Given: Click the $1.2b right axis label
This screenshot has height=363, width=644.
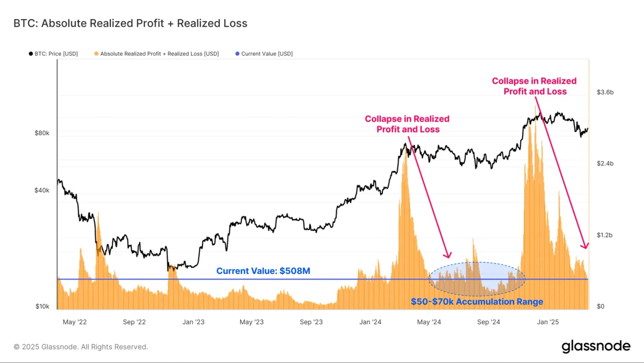Looking at the screenshot, I should coord(605,235).
